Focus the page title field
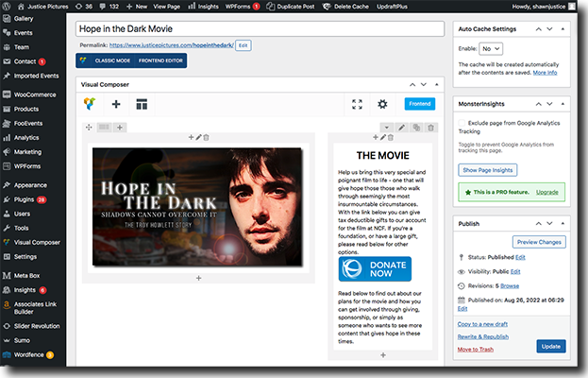 tap(260, 29)
